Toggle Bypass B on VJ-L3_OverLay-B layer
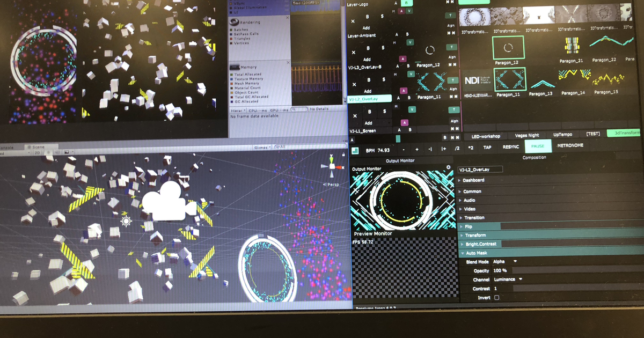Image resolution: width=644 pixels, height=338 pixels. coord(368,48)
